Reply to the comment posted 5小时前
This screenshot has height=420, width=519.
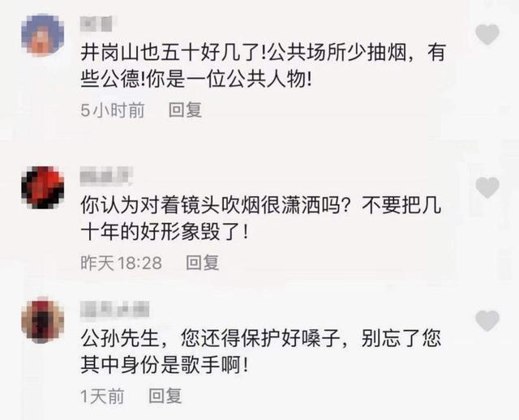[x=185, y=109]
